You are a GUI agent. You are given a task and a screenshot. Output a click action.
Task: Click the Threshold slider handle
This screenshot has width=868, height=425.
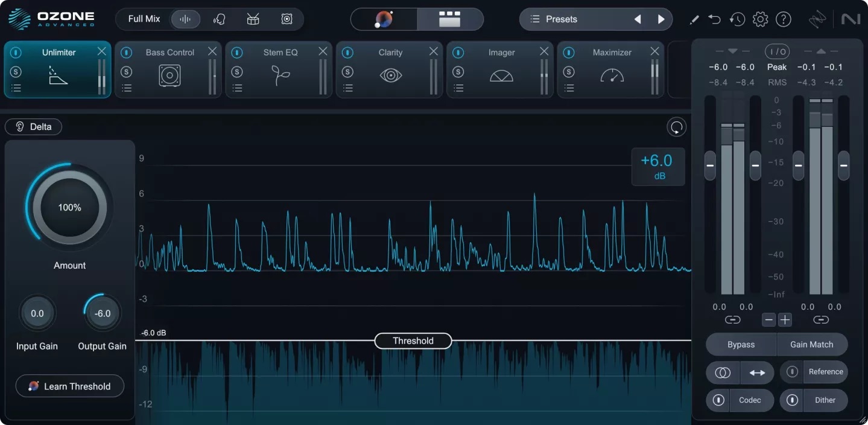[413, 341]
